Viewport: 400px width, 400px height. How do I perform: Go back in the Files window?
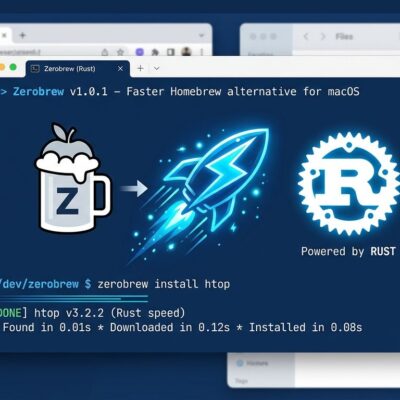(x=306, y=36)
